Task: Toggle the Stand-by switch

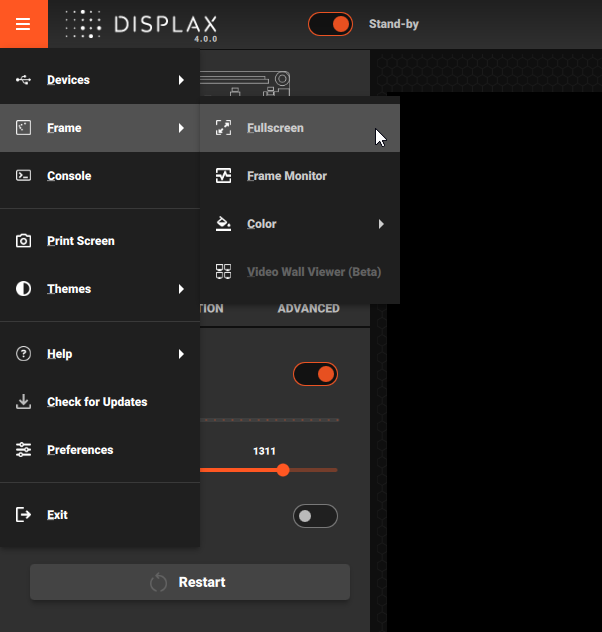Action: [x=330, y=24]
